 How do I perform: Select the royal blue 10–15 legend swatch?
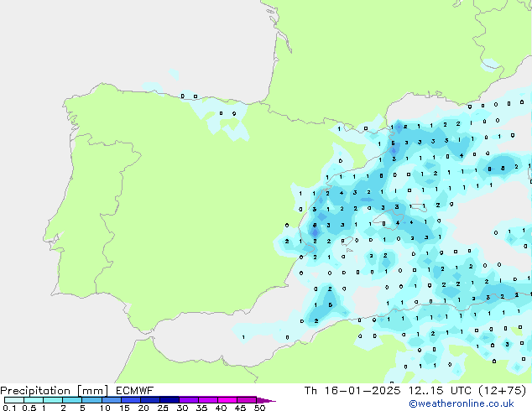point(112,400)
